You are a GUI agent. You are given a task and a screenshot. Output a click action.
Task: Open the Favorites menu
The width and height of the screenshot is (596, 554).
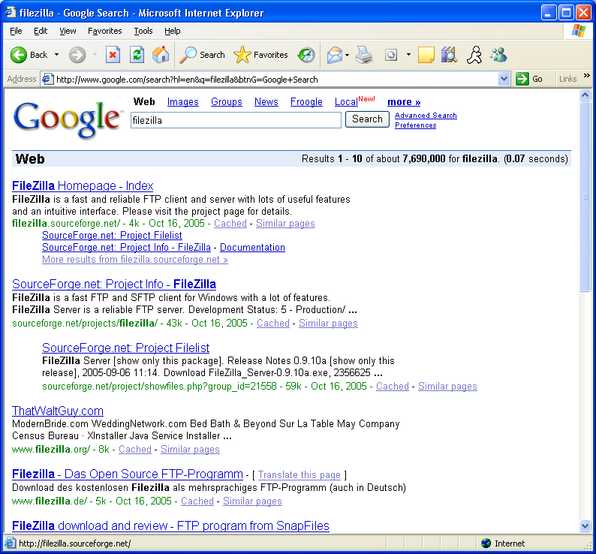point(105,31)
